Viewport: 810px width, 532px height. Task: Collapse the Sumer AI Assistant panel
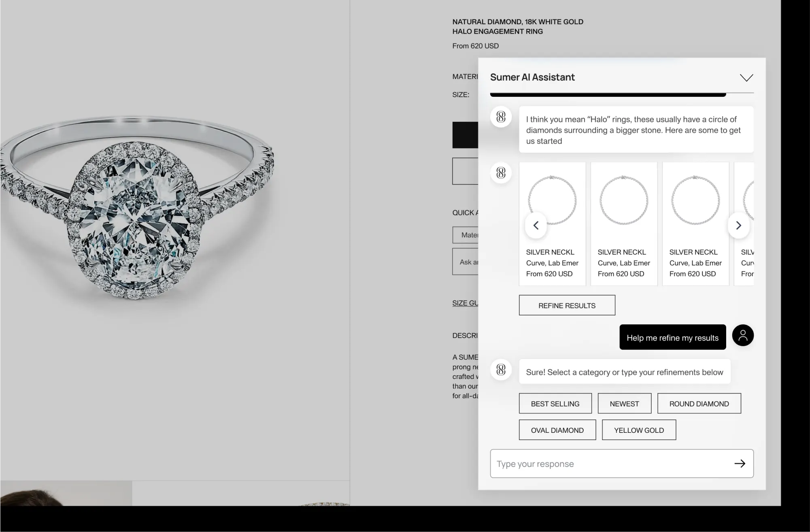pyautogui.click(x=746, y=78)
